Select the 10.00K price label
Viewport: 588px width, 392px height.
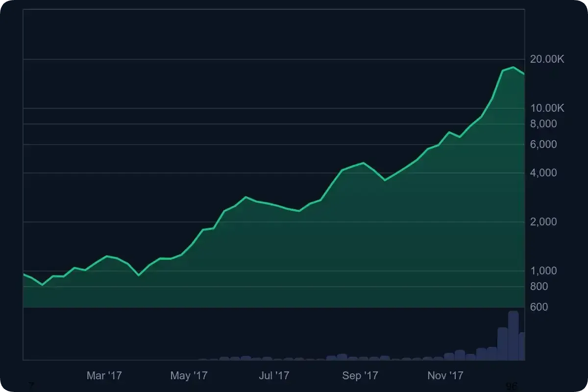(x=545, y=108)
